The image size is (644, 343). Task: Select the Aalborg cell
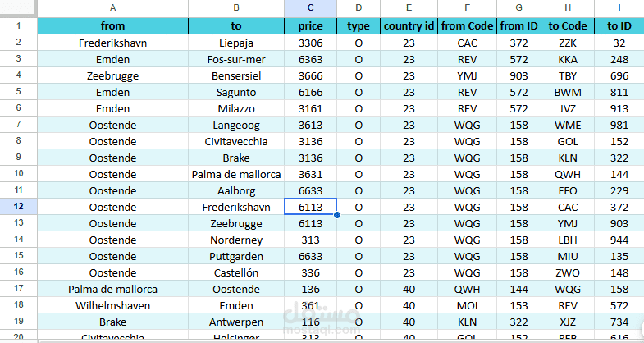[x=236, y=190]
